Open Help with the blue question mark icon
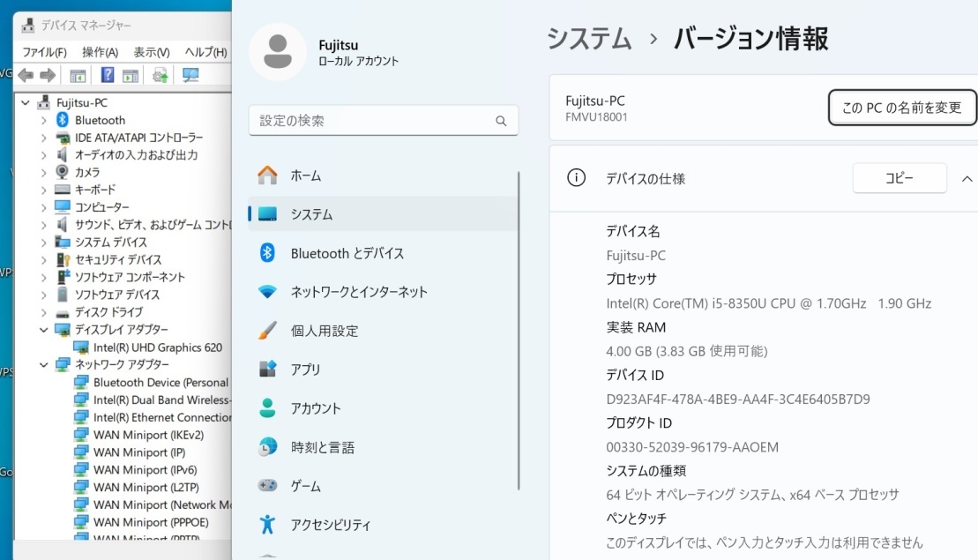978x560 pixels. [x=107, y=75]
